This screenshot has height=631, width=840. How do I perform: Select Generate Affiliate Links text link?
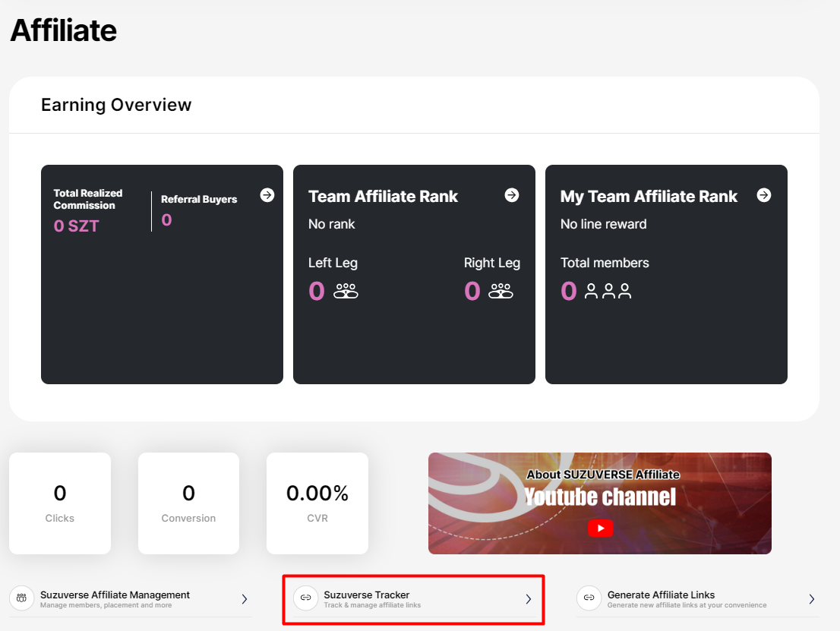[x=661, y=595]
